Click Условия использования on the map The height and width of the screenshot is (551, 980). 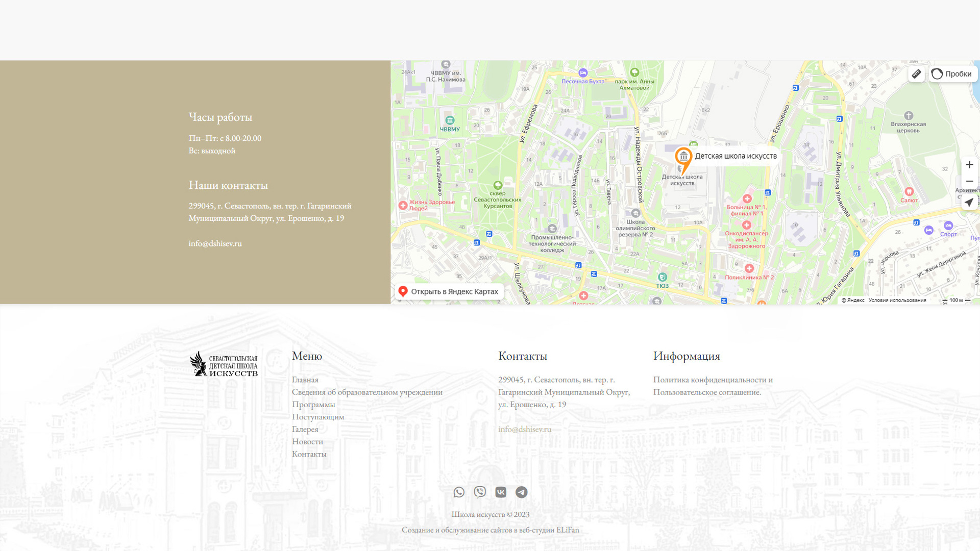tap(897, 300)
